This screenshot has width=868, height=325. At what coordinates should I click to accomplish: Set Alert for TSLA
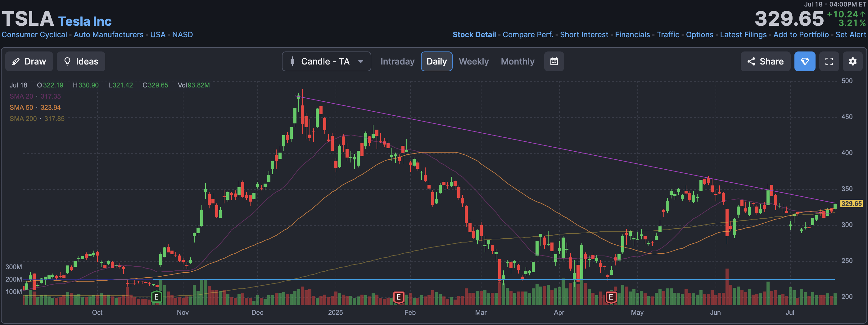(x=851, y=35)
